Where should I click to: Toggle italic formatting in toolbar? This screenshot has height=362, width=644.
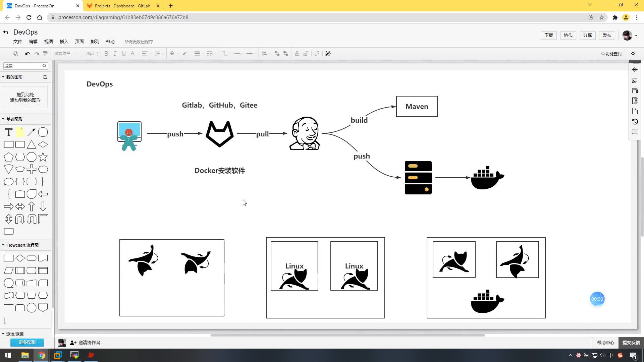click(x=115, y=54)
